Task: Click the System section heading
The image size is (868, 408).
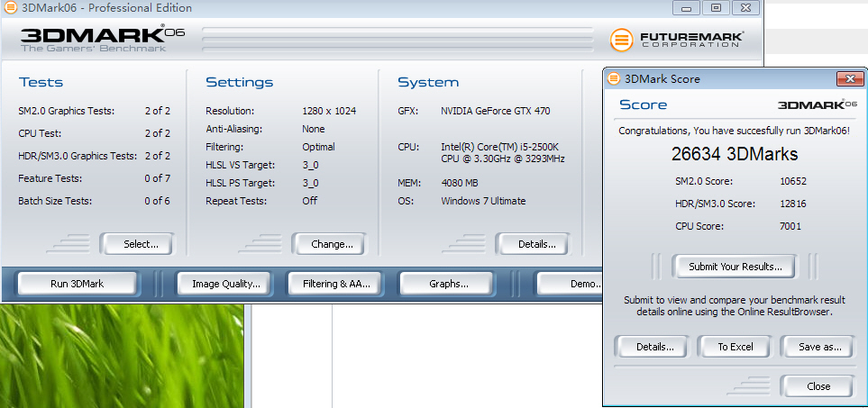Action: coord(428,82)
